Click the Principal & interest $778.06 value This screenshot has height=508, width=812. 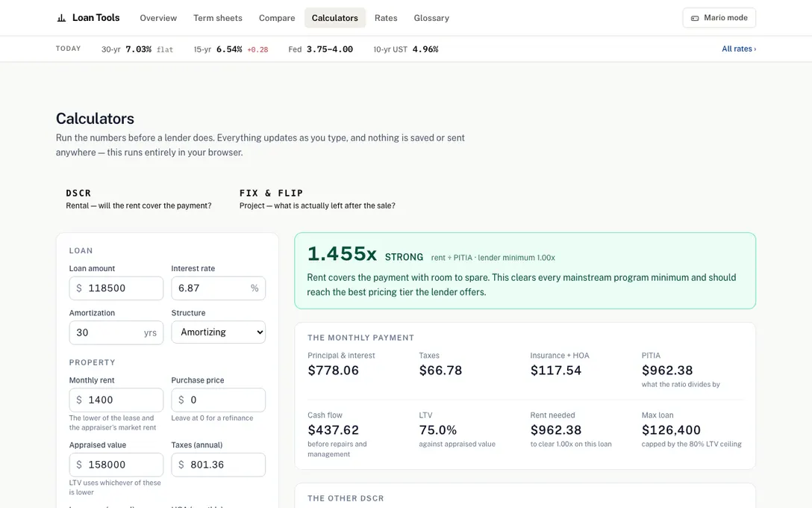coord(333,371)
